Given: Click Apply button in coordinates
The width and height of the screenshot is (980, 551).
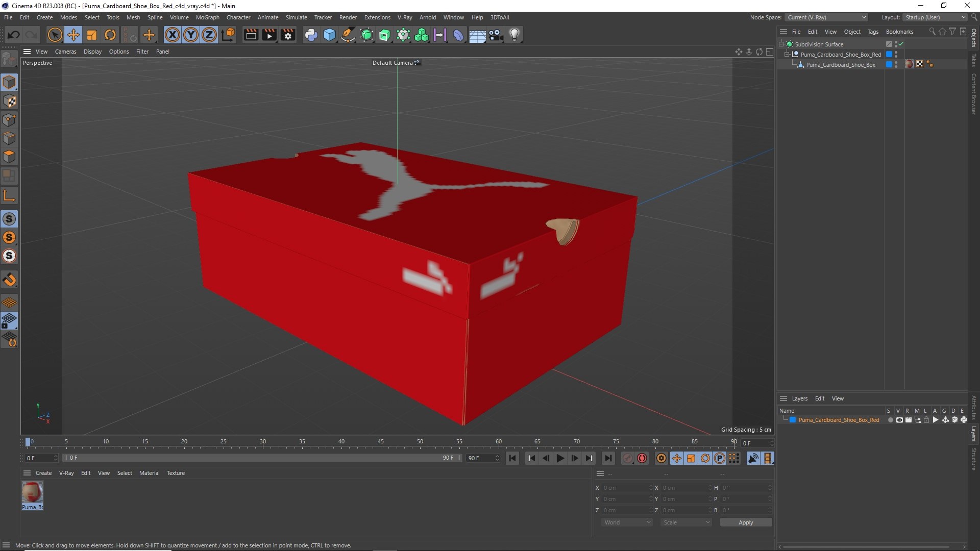Looking at the screenshot, I should [x=746, y=522].
